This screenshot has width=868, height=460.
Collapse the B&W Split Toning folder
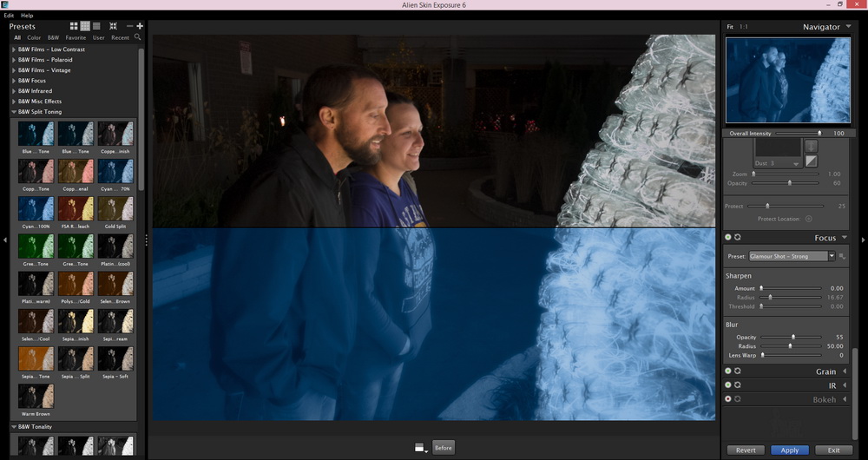tap(14, 112)
